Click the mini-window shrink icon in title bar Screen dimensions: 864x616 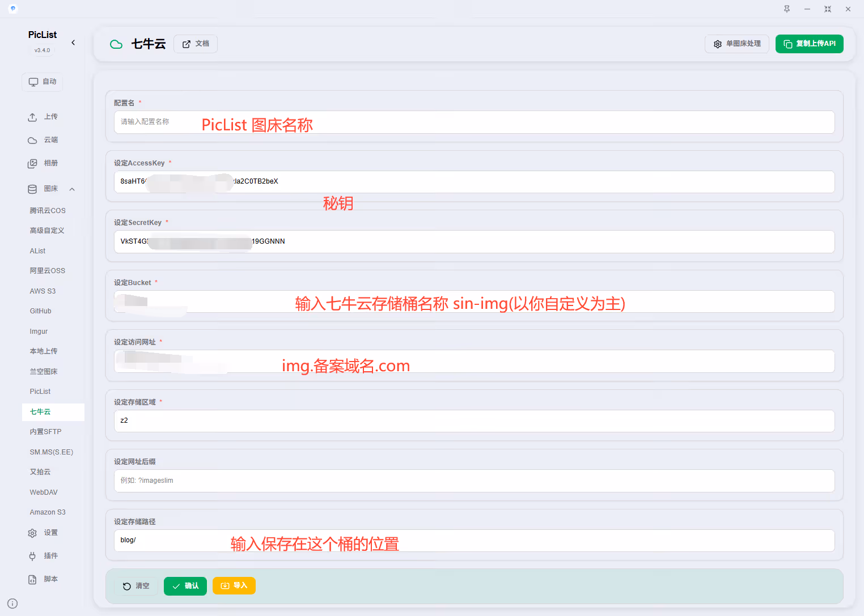click(828, 9)
